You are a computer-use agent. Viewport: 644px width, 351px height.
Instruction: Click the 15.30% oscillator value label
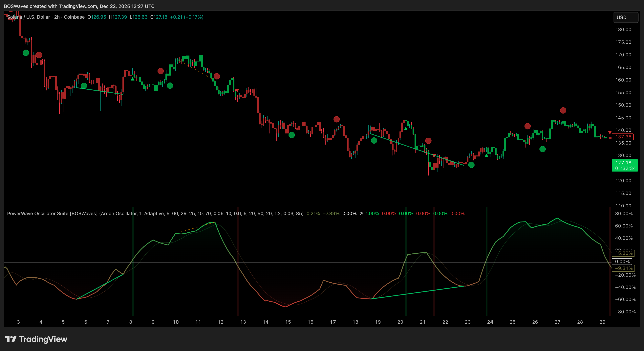pyautogui.click(x=624, y=253)
